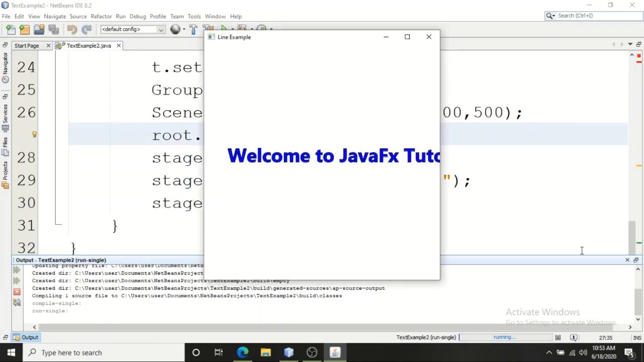Open the Help menu

235,16
